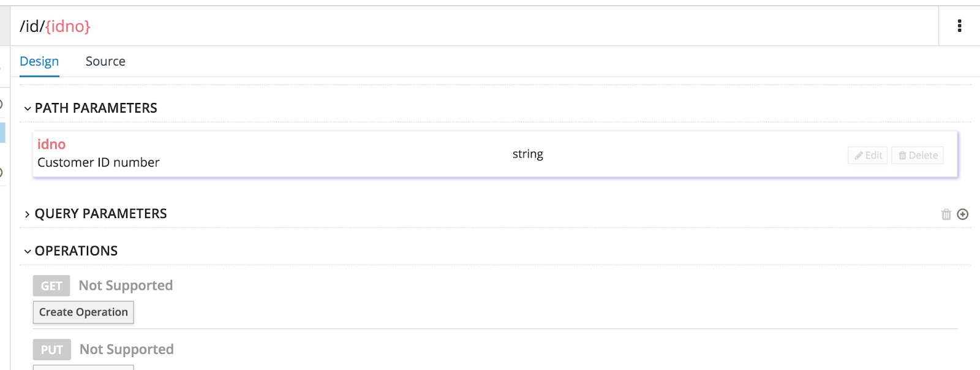Add a query parameter with plus icon
This screenshot has height=370, width=980.
pyautogui.click(x=963, y=214)
